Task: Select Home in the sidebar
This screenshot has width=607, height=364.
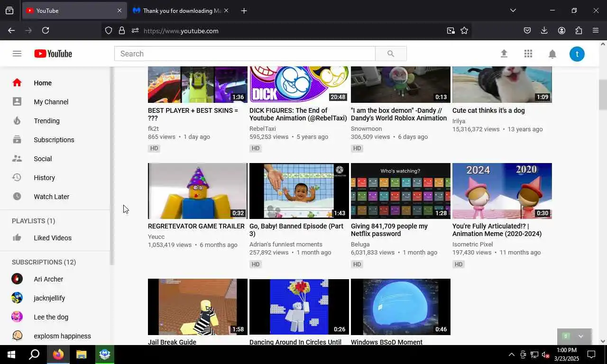Action: tap(55, 82)
